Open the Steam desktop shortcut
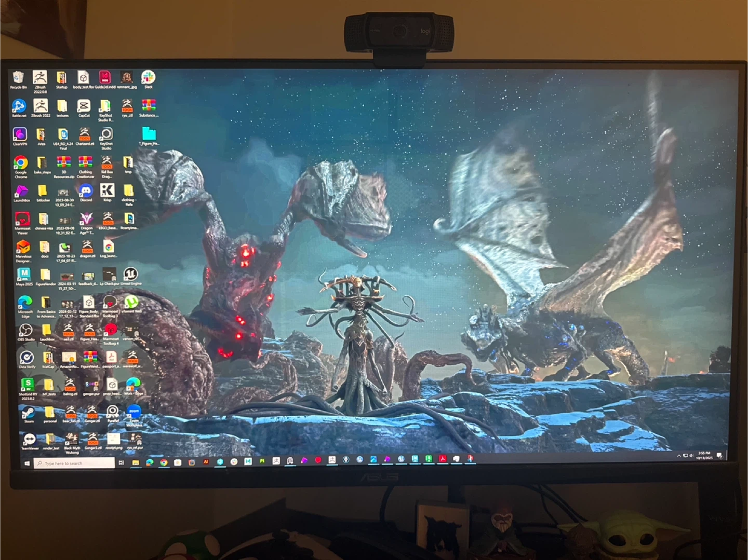 pos(28,413)
